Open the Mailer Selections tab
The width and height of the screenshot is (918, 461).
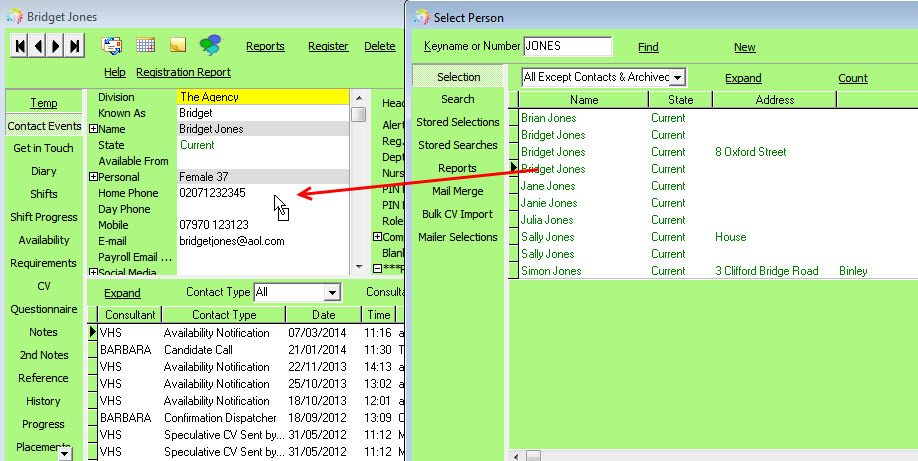[458, 237]
